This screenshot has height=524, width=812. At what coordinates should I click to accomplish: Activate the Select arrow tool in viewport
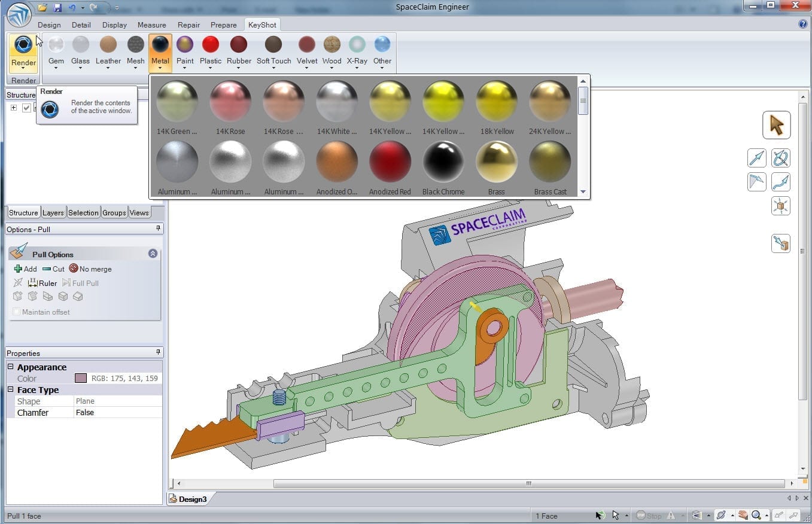point(776,126)
